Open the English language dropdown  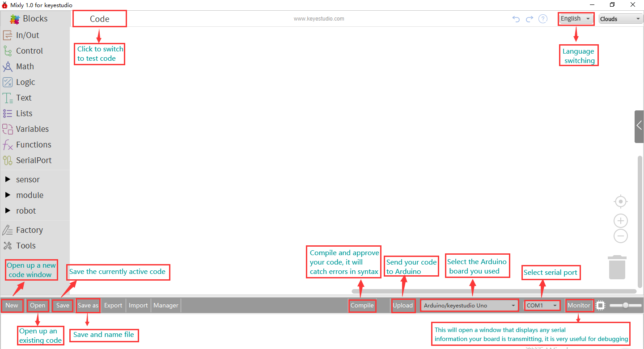[x=576, y=19]
